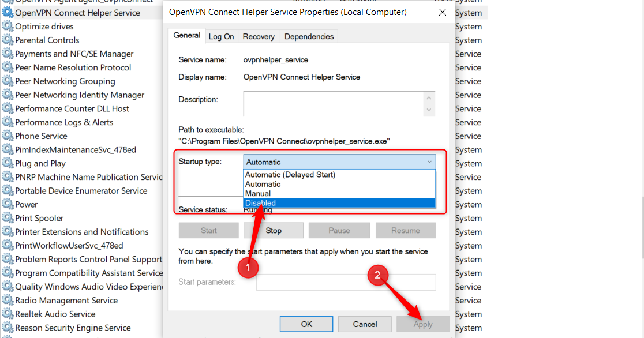This screenshot has height=338, width=644.
Task: Select the Print Spooler service row
Action: pos(39,218)
